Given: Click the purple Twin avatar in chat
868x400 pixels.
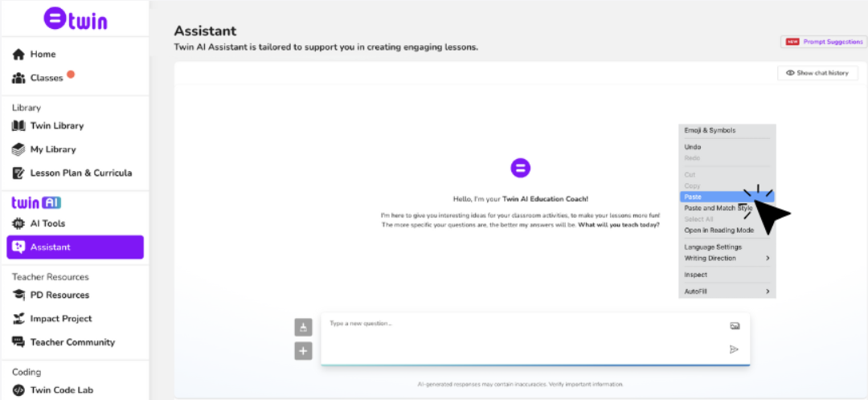Looking at the screenshot, I should pos(520,167).
